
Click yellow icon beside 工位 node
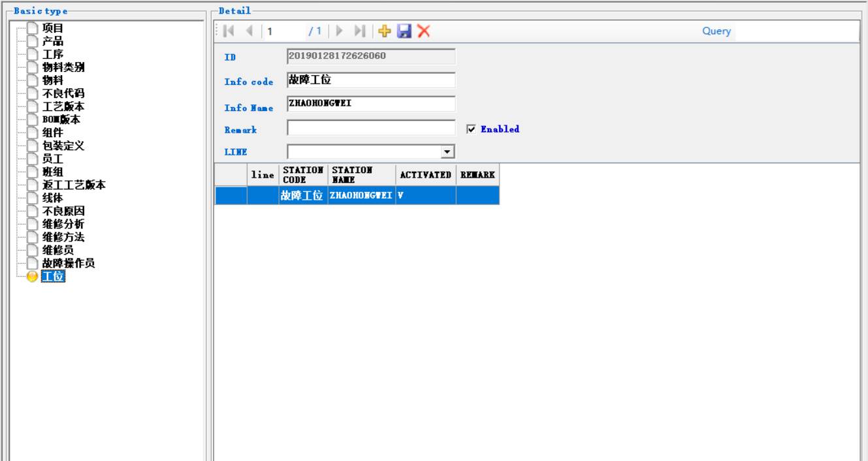coord(33,277)
